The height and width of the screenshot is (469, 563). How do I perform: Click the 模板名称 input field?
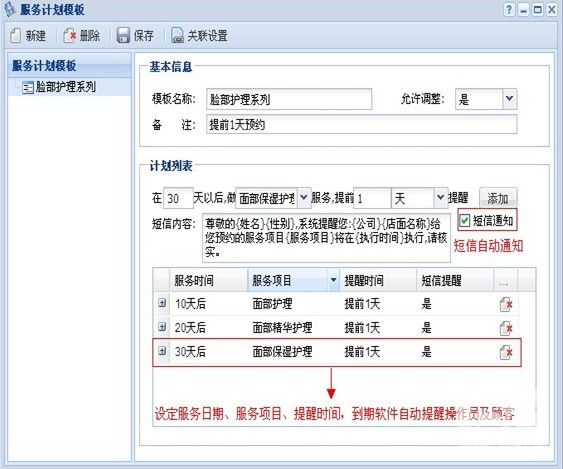click(289, 99)
